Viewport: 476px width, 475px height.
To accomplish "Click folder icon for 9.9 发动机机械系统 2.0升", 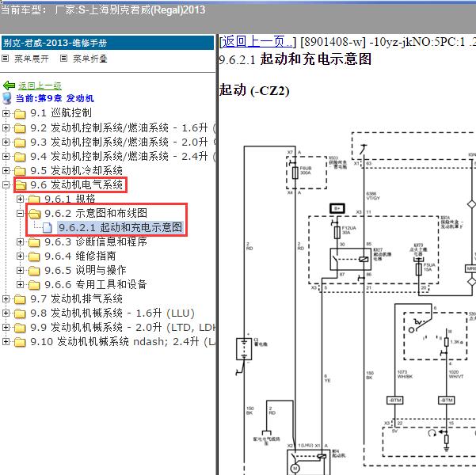I will [x=20, y=328].
